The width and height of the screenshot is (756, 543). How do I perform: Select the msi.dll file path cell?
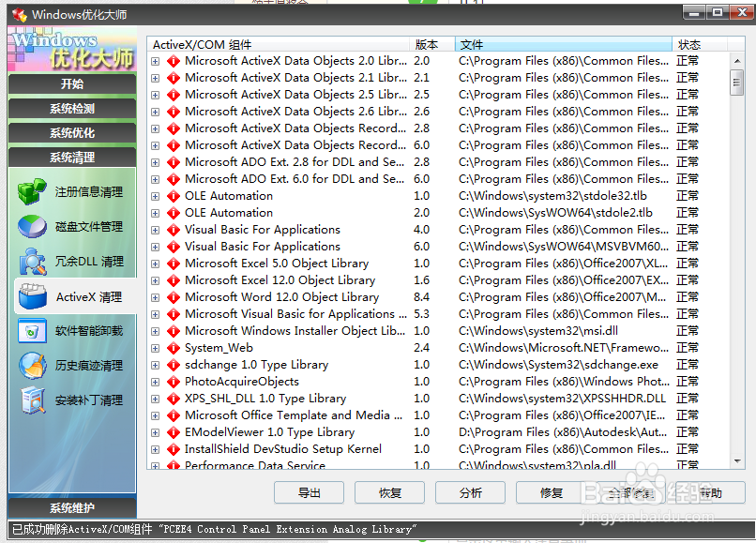538,331
